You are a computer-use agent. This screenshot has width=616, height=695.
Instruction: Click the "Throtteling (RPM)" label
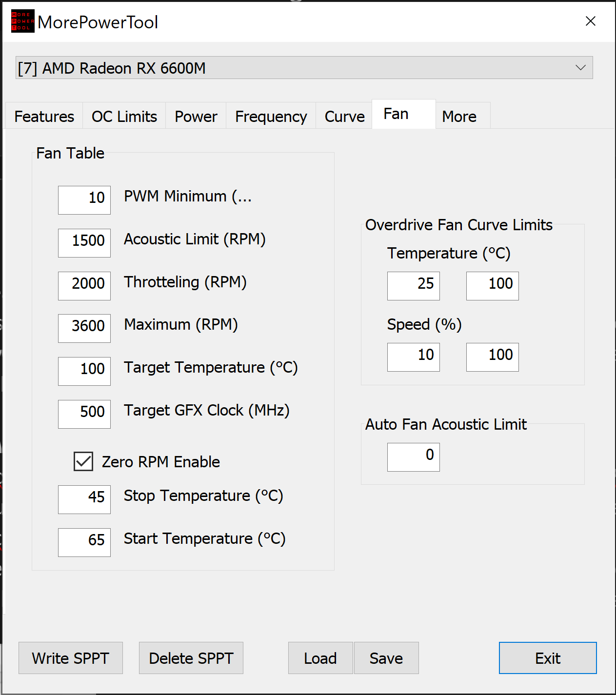tap(185, 282)
